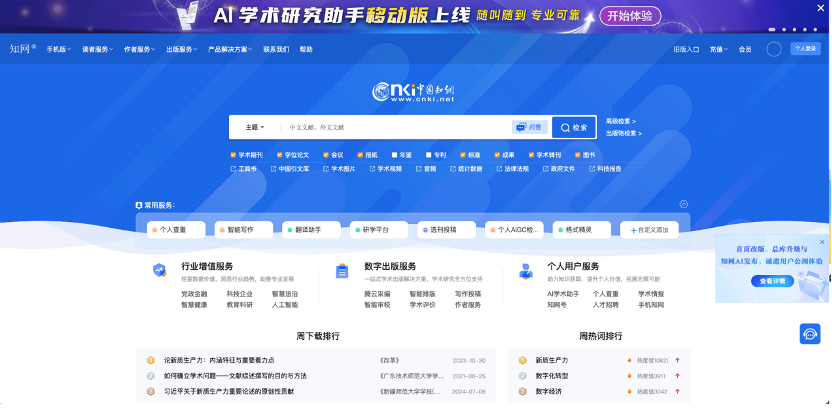Click 自定义添加 plus button
This screenshot has height=420, width=832.
[x=649, y=230]
